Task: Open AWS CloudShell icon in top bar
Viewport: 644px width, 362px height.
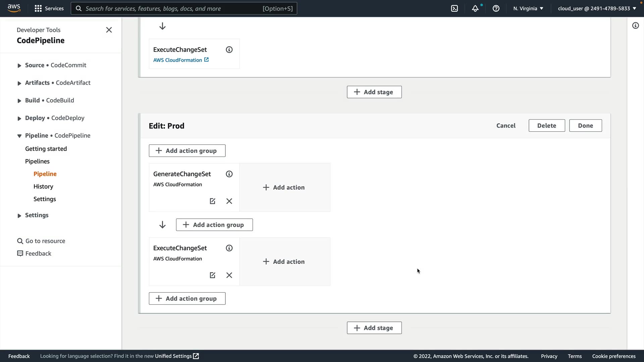Action: pyautogui.click(x=454, y=8)
